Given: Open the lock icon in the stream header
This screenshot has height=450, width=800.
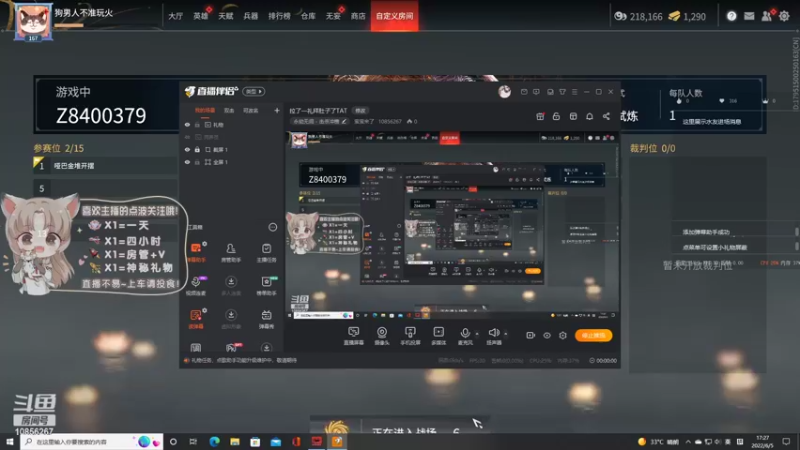Looking at the screenshot, I should click(556, 116).
